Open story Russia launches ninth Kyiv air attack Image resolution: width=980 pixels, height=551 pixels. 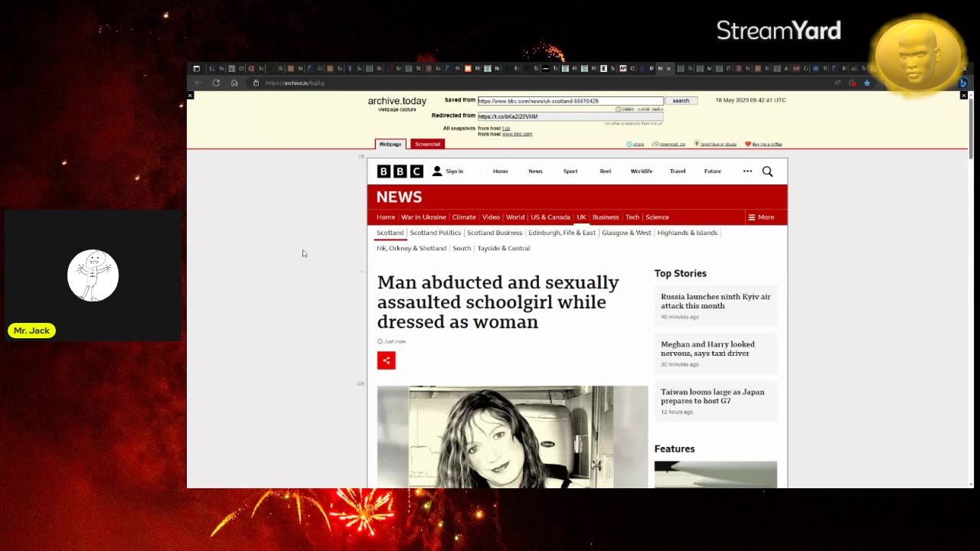(716, 301)
